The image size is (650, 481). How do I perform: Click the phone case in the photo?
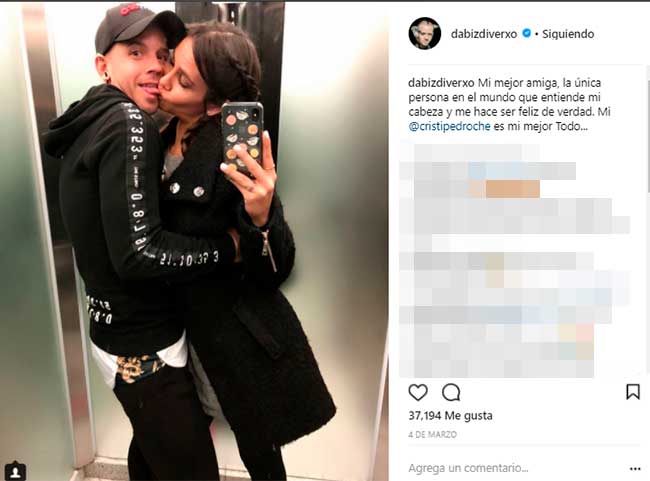pos(242,139)
